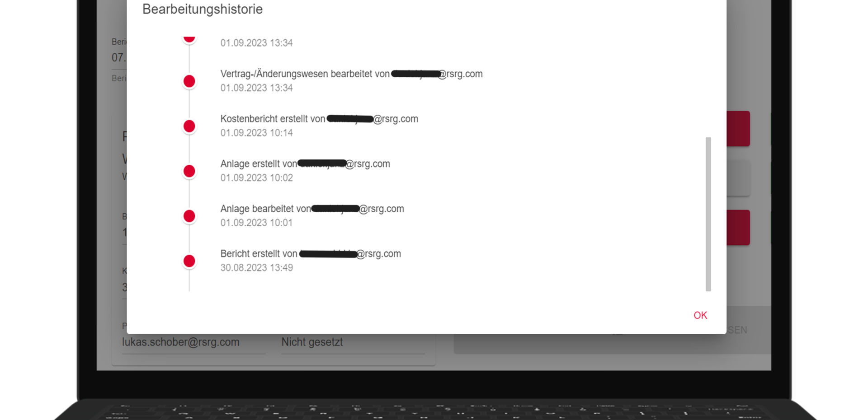Screen dimensions: 868x420
Task: Click the Bericht erstellt von entry text
Action: 311,254
